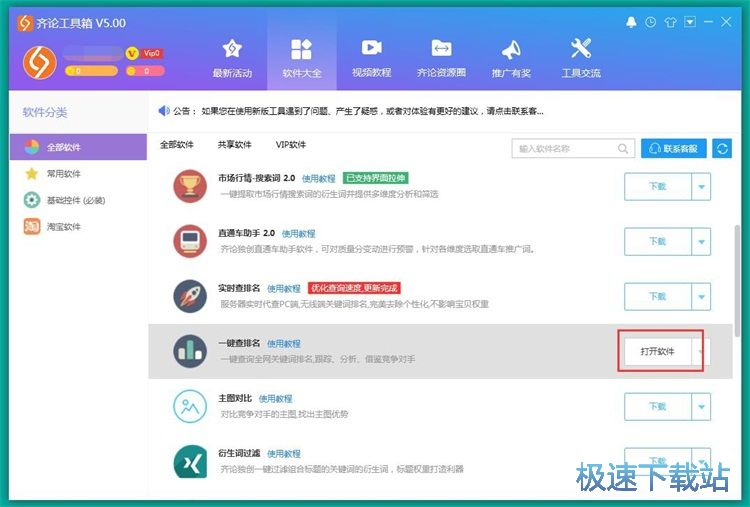The width and height of the screenshot is (750, 507).
Task: Select 基础控件 (必装) category
Action: click(x=78, y=200)
